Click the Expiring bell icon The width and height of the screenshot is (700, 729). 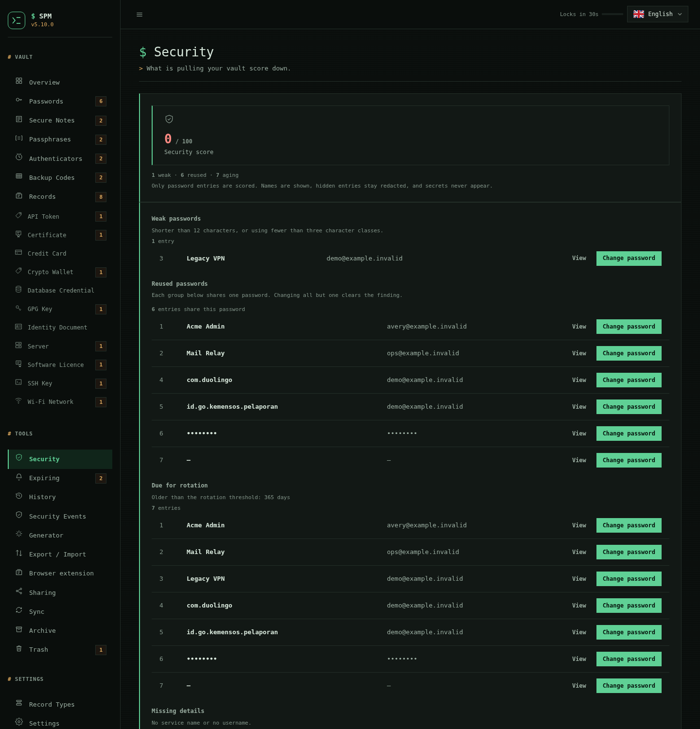(x=19, y=477)
